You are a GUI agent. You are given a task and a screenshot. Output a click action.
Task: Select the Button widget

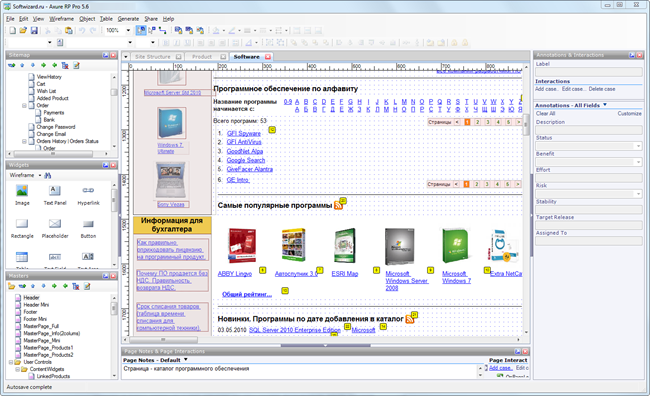(x=88, y=228)
